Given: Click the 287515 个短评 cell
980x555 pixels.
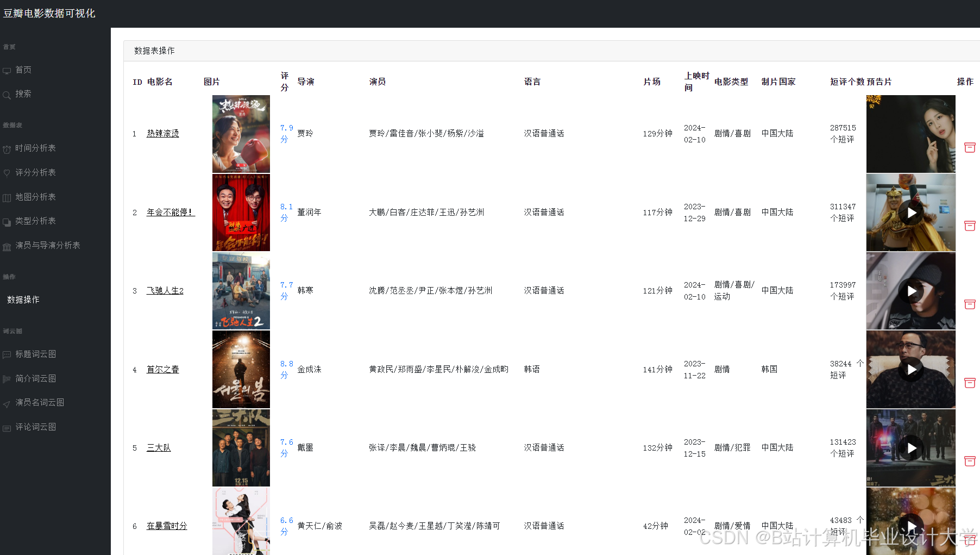Looking at the screenshot, I should click(843, 134).
